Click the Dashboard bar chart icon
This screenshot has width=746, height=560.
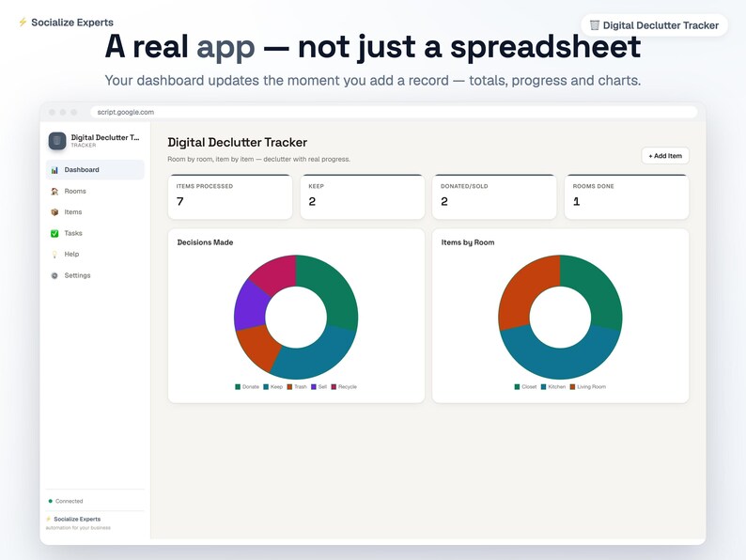coord(54,170)
